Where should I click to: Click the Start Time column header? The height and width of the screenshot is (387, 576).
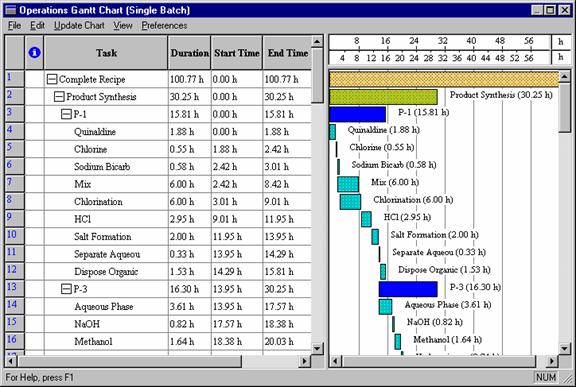[237, 53]
